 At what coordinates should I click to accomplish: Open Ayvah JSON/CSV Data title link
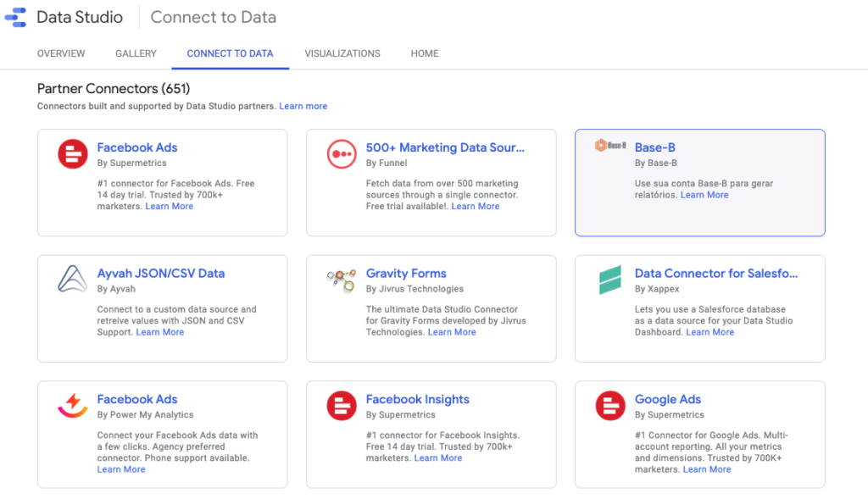[160, 274]
